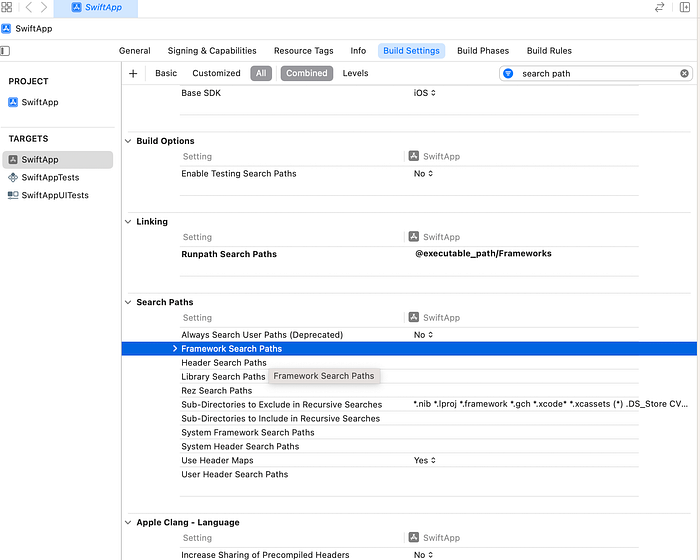700x560 pixels.
Task: Select the Rez Search Paths row
Action: pyautogui.click(x=217, y=391)
